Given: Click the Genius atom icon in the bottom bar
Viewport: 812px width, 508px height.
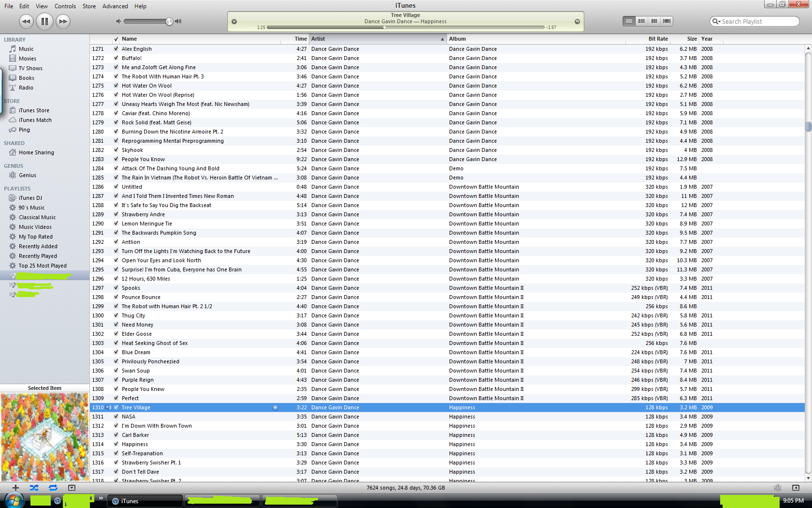Looking at the screenshot, I should (777, 488).
